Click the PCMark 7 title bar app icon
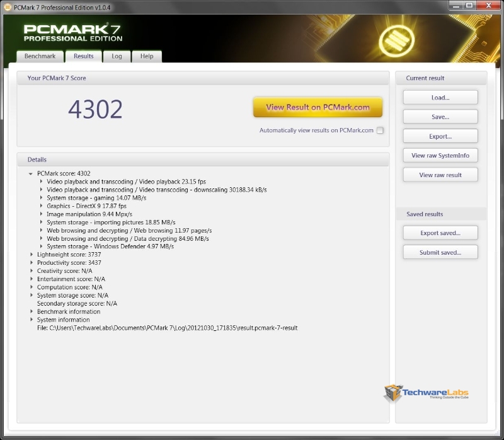504x440 pixels. pos(7,7)
